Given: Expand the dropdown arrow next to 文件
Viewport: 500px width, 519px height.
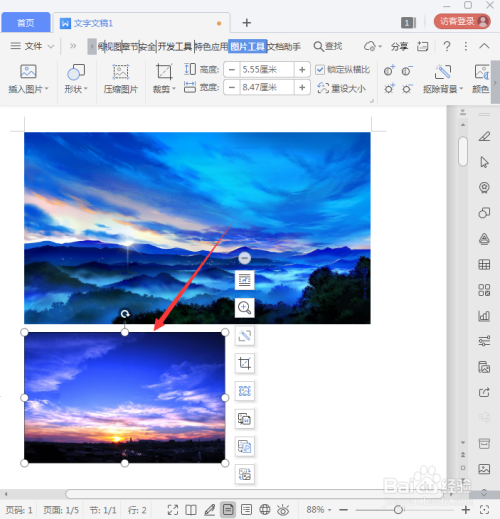Looking at the screenshot, I should [x=51, y=46].
